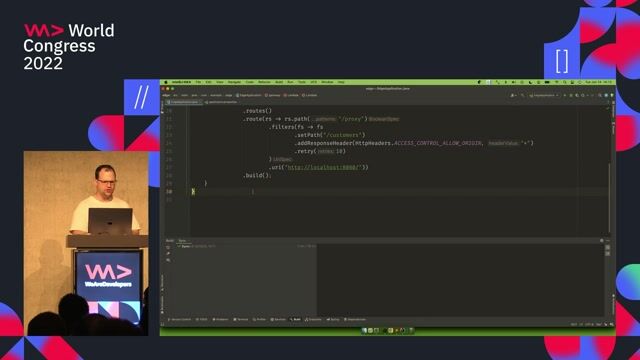The height and width of the screenshot is (360, 640).
Task: Open the TODO tool window
Action: (202, 320)
